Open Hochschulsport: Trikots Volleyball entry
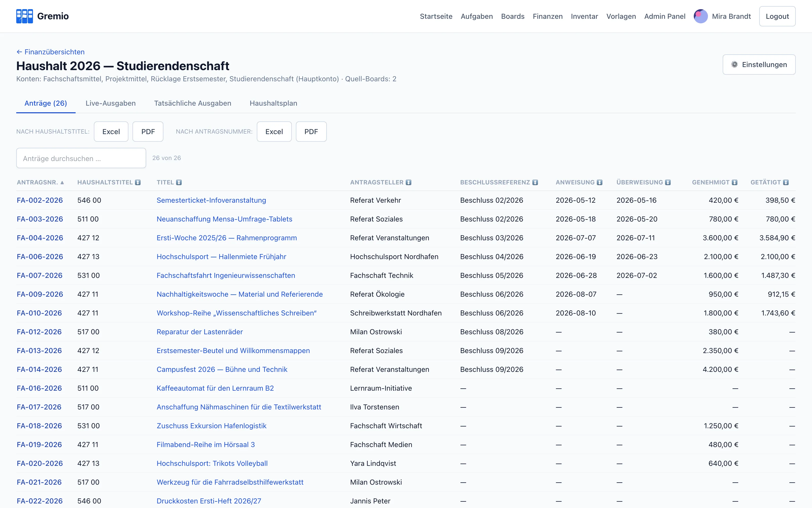Image resolution: width=812 pixels, height=508 pixels. point(212,464)
